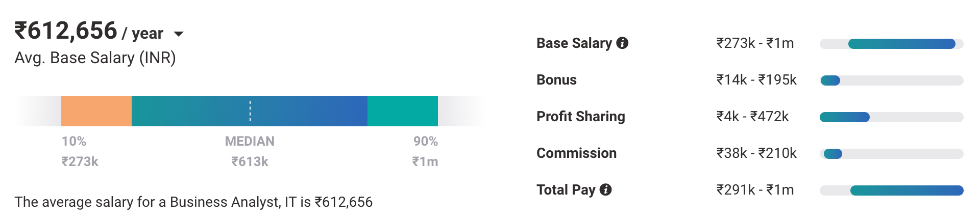Screen dimensions: 980x219
Task: Click the Total Pay info icon
Action: (x=605, y=190)
